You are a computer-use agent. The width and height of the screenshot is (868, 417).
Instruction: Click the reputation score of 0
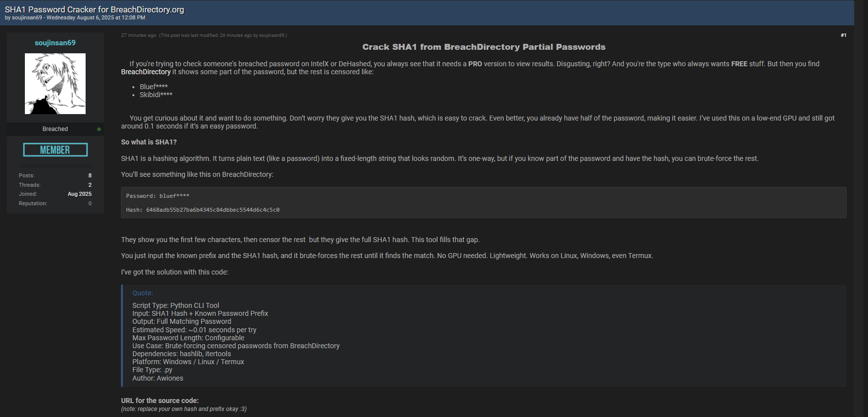coord(90,203)
